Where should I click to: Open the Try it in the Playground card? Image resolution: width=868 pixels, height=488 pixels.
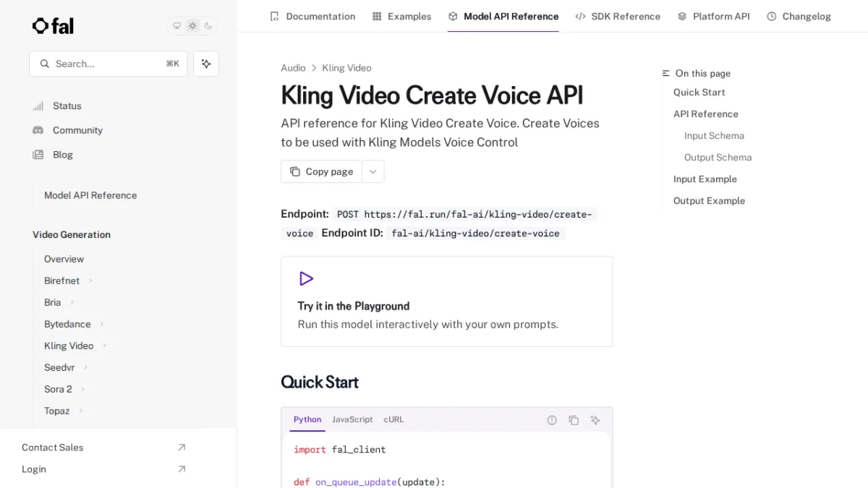click(446, 301)
